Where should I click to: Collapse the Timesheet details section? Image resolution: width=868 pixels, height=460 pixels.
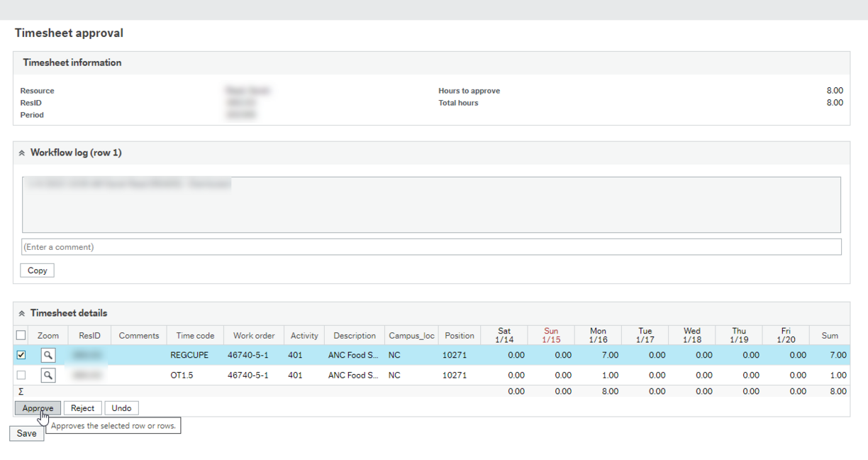22,312
